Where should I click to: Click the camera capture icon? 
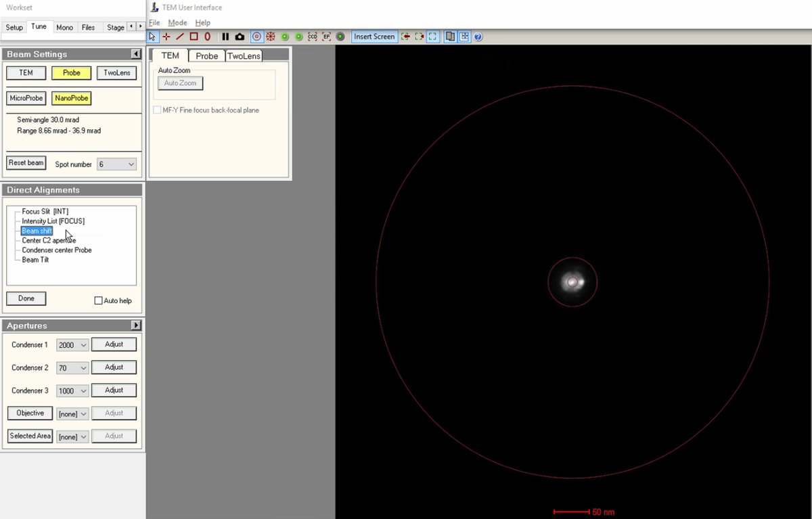pos(240,37)
